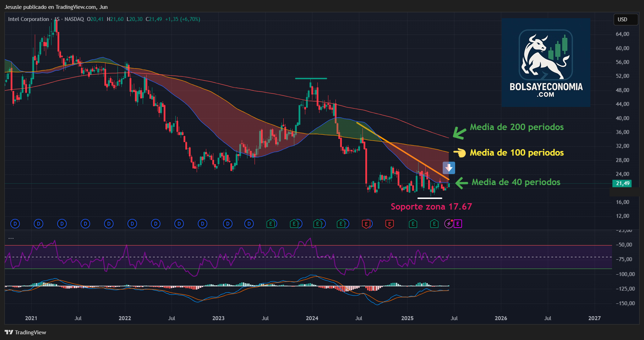
Task: Click the 2026 label on time axis
Action: click(501, 318)
